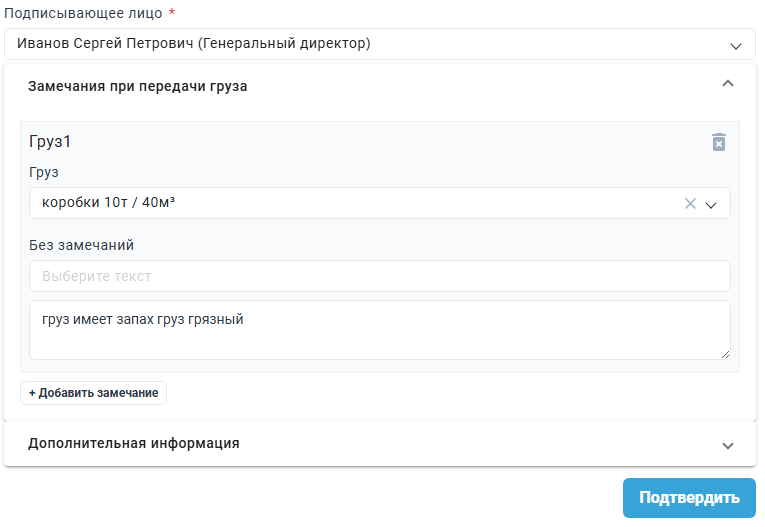Open the Груз cargo dropdown arrow

coord(711,205)
